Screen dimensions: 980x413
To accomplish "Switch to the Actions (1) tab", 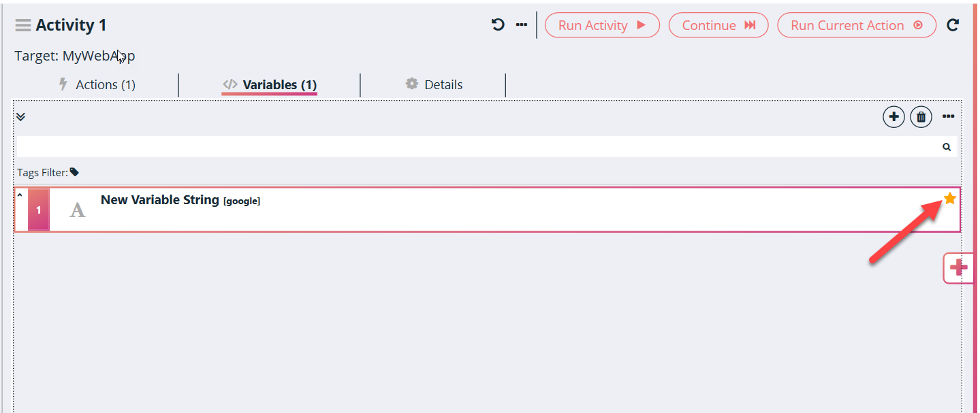I will pos(97,85).
